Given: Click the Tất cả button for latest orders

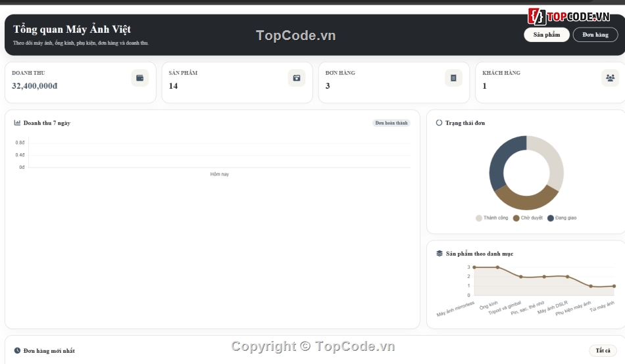Looking at the screenshot, I should 603,350.
